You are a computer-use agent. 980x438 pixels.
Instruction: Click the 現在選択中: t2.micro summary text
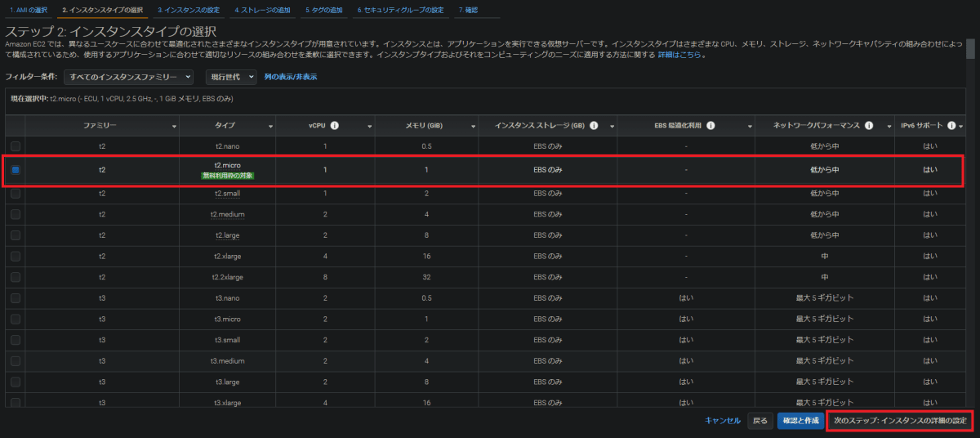tap(120, 98)
